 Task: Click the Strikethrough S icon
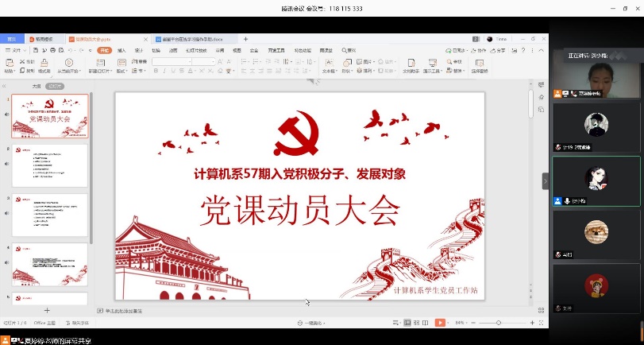click(181, 71)
